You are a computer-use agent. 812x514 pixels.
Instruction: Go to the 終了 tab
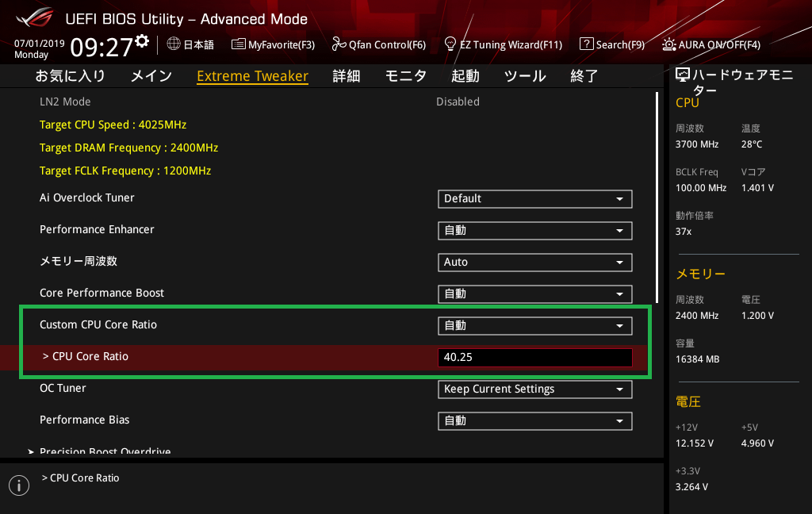pyautogui.click(x=584, y=76)
